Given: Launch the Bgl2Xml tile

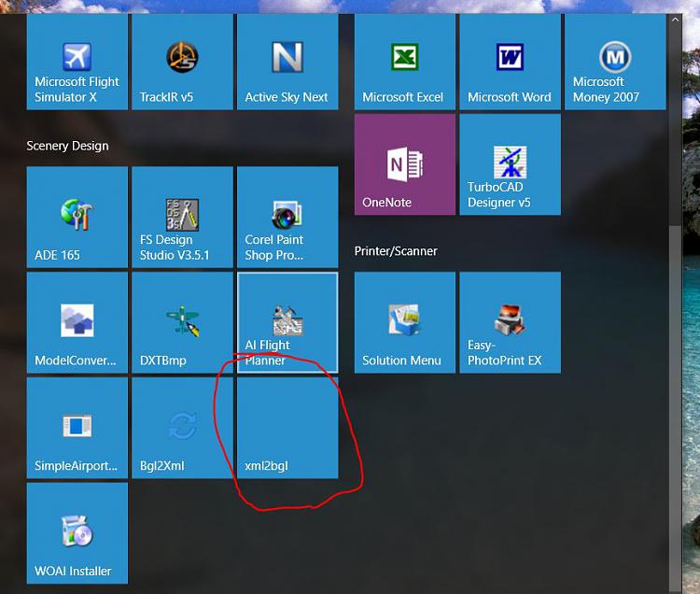Looking at the screenshot, I should [183, 428].
